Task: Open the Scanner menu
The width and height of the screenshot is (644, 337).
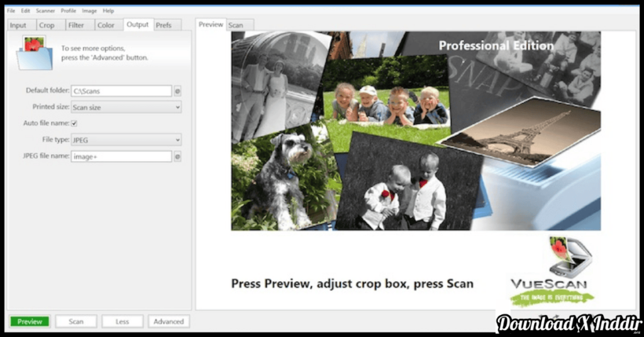Action: (x=45, y=11)
